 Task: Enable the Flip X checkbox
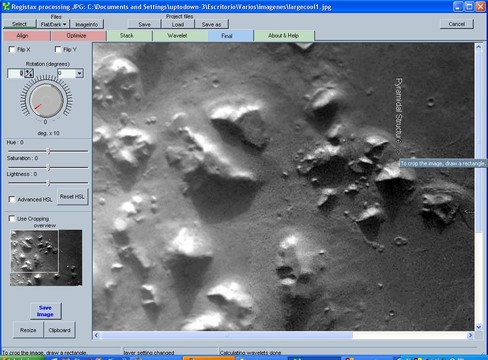tap(12, 49)
